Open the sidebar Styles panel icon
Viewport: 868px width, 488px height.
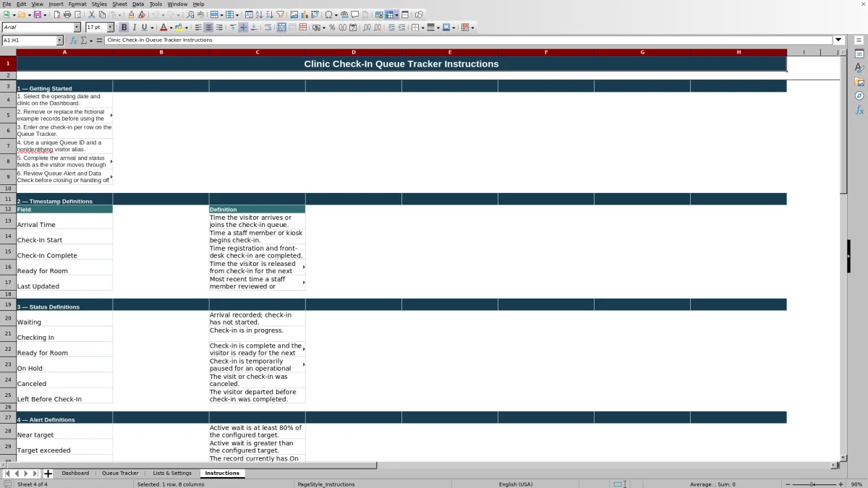pyautogui.click(x=859, y=67)
